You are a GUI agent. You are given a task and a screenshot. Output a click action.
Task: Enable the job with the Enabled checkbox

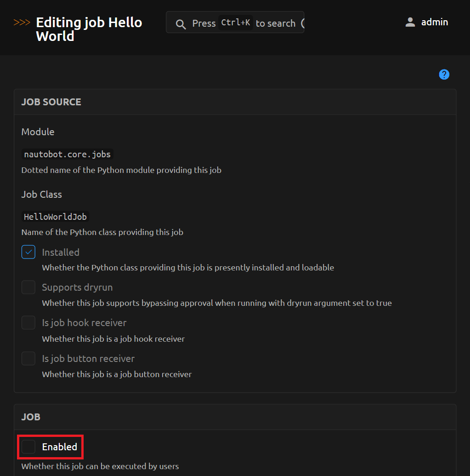point(28,447)
